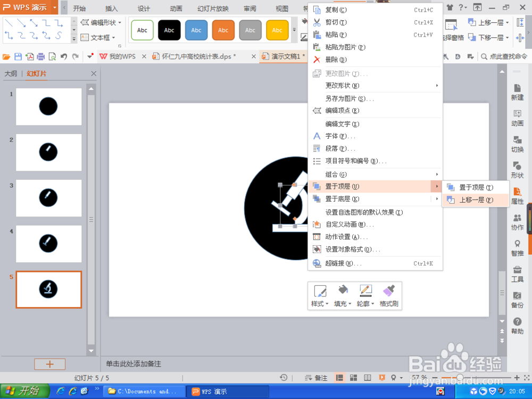Viewport: 532px width, 399px height.
Task: Apply the blue Abc shape style
Action: click(196, 30)
